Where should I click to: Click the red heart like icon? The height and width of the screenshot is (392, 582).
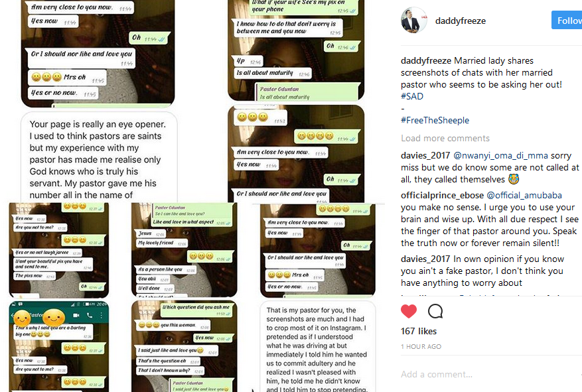409,311
